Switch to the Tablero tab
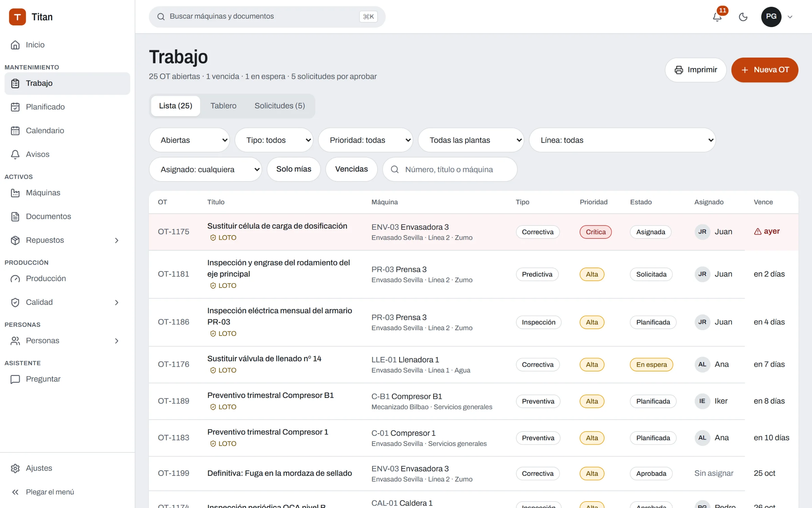812x508 pixels. (223, 106)
